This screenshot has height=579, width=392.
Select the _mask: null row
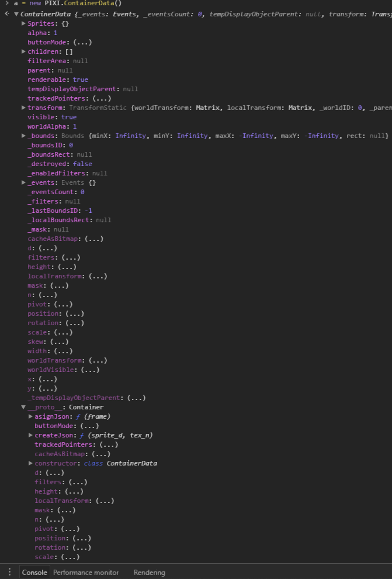click(x=48, y=229)
